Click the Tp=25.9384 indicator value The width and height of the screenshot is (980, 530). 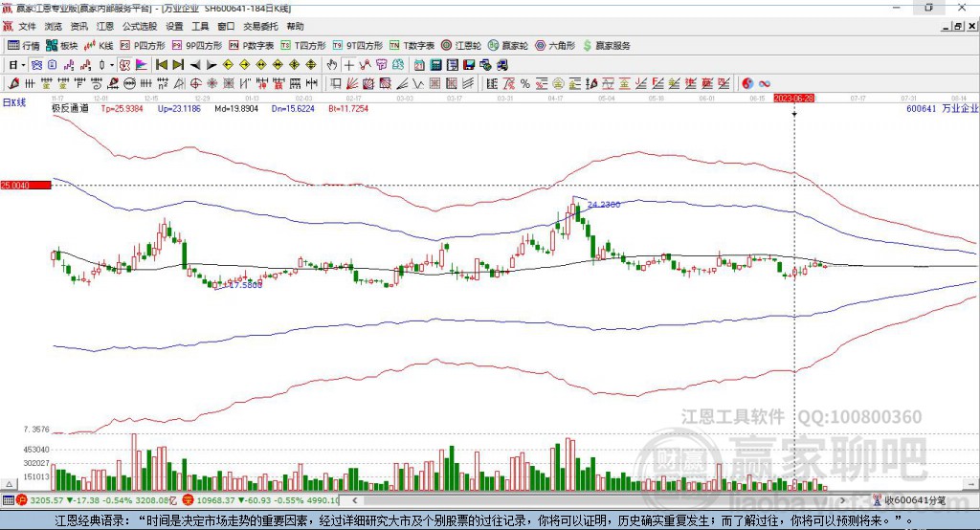click(x=122, y=108)
